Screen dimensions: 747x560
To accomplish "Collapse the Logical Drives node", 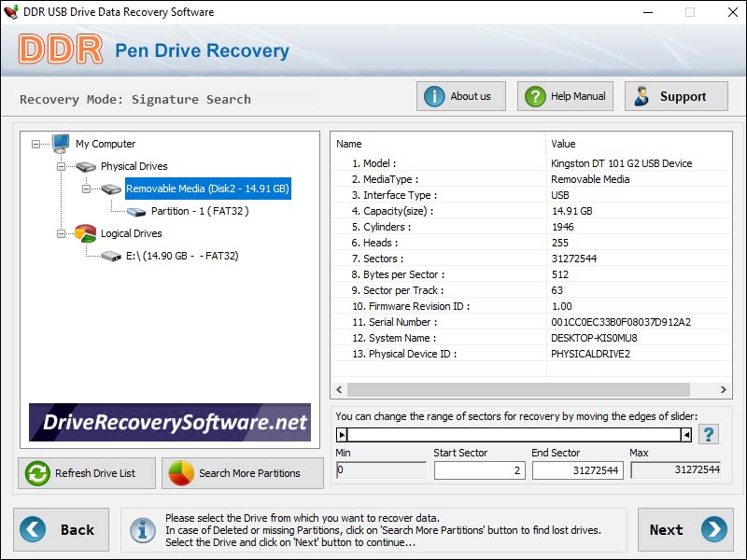I will click(x=62, y=233).
